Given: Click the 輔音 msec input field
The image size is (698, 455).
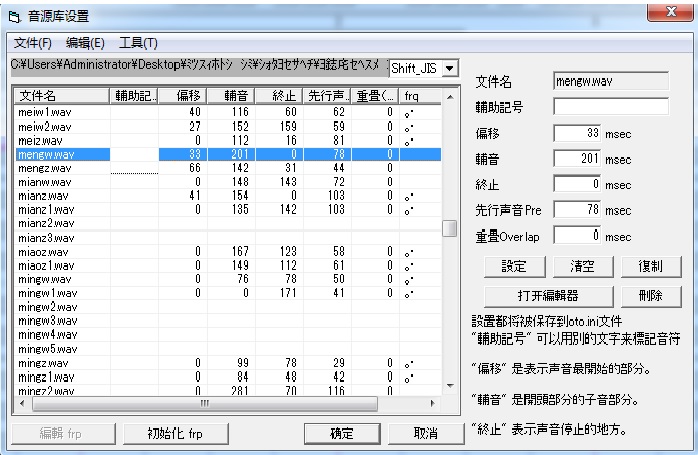Looking at the screenshot, I should point(577,158).
